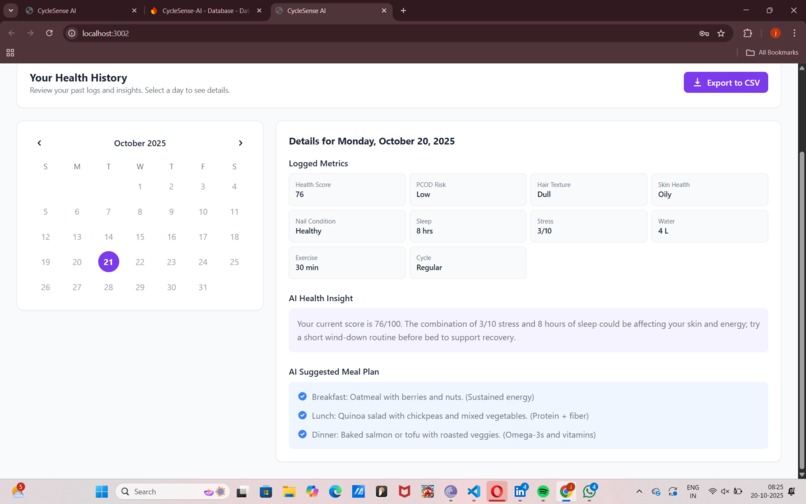Open LinkedIn from the taskbar

(x=520, y=492)
